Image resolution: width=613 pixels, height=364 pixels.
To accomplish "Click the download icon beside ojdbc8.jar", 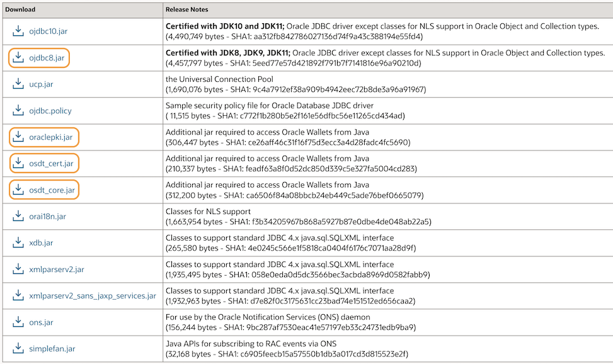I will 18,57.
